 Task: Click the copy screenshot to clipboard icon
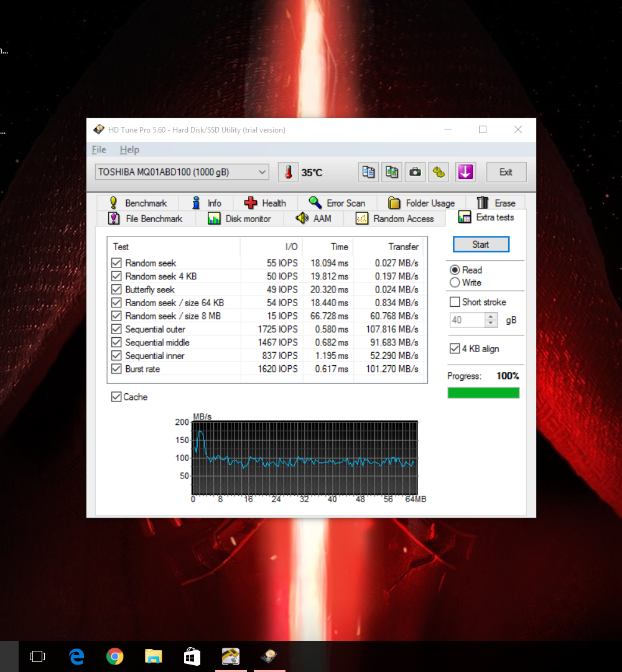(391, 172)
